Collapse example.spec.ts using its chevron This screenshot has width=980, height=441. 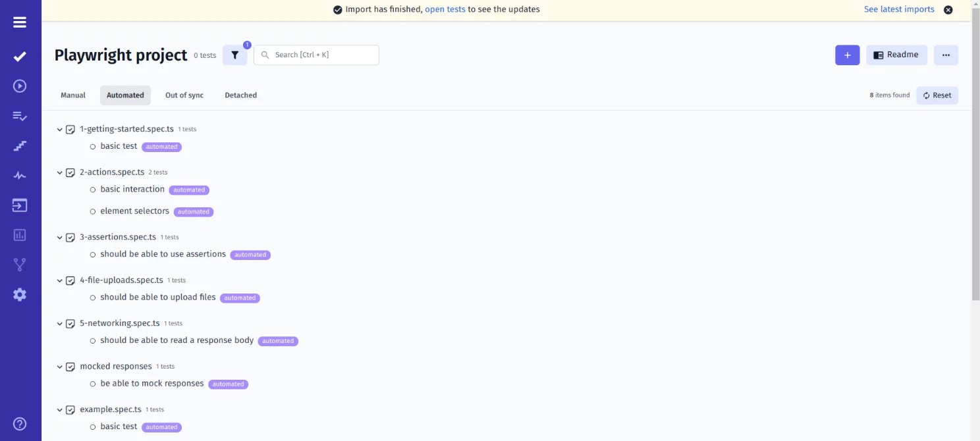[59, 409]
